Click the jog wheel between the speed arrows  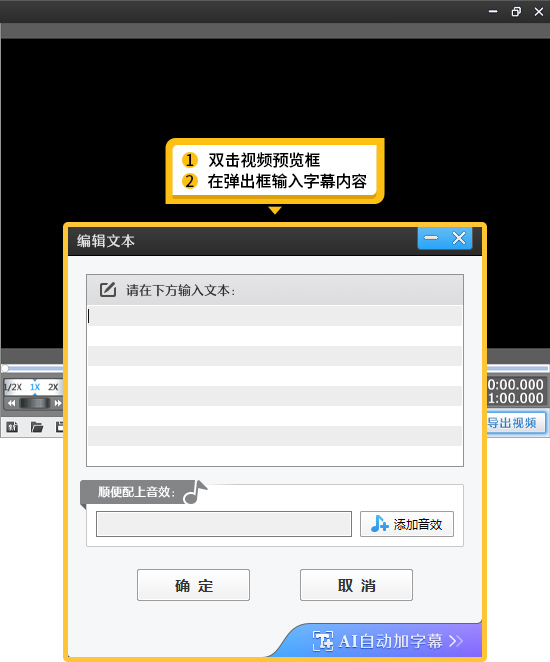(35, 403)
